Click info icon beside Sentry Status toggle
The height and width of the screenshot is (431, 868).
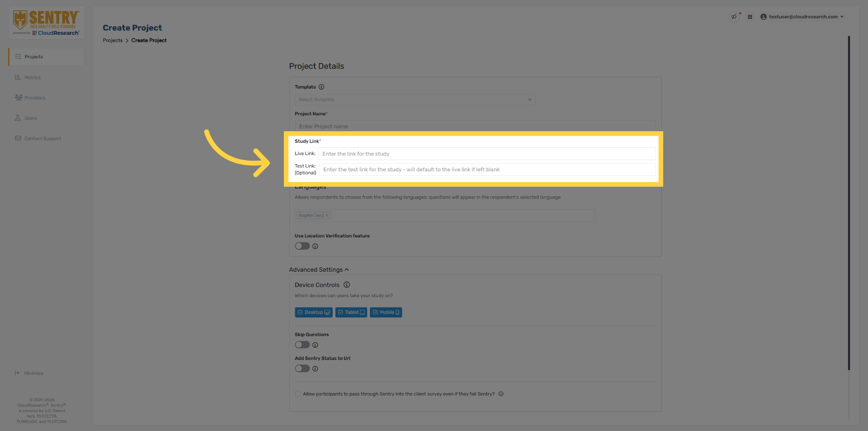pos(315,369)
